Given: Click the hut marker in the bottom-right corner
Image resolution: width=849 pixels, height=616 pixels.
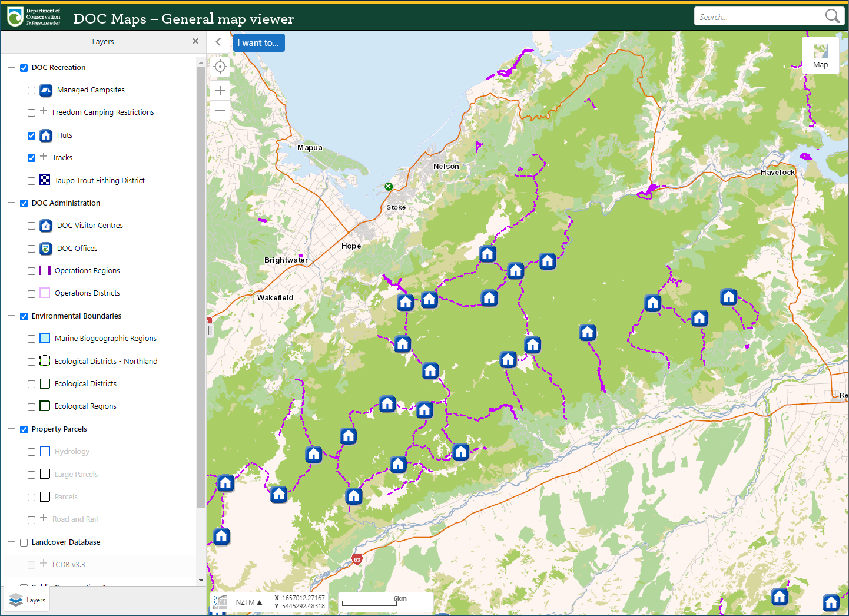Looking at the screenshot, I should click(x=831, y=603).
